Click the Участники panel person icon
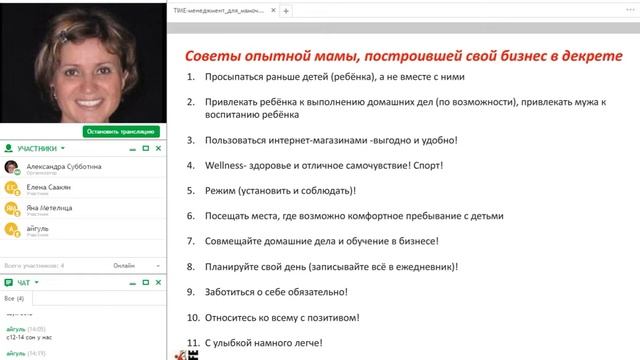 [x=8, y=148]
